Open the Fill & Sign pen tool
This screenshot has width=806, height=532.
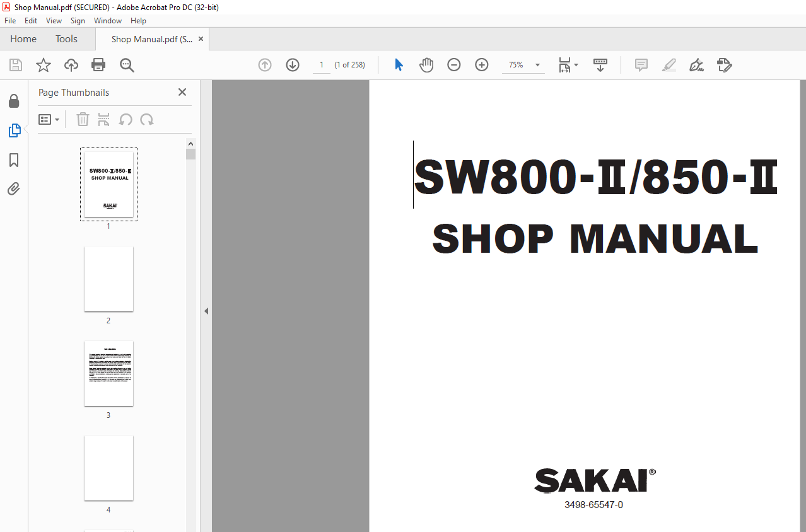pyautogui.click(x=696, y=65)
